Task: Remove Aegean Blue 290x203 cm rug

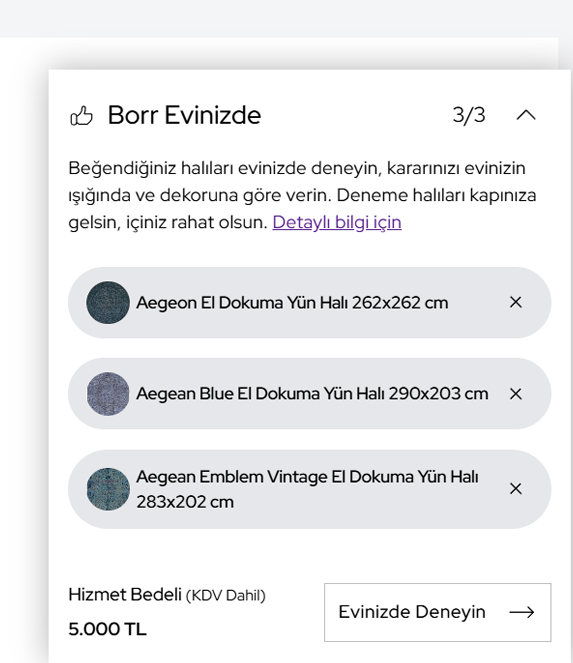Action: [515, 394]
